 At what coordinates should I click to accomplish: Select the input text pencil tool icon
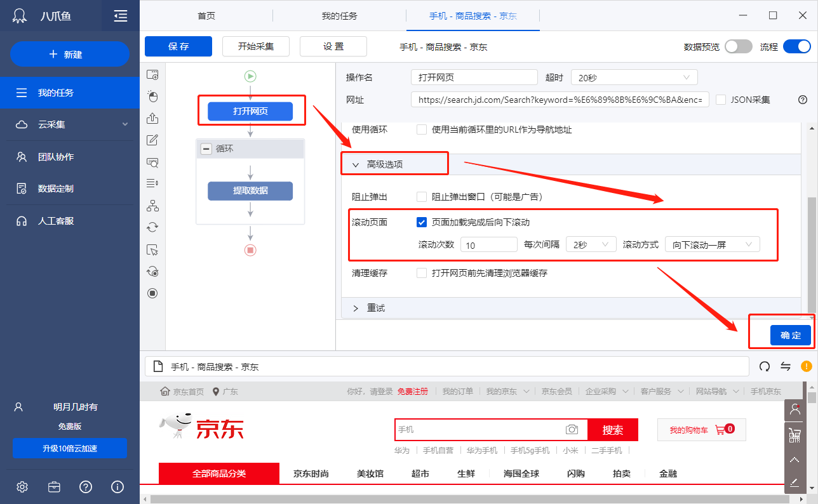tap(152, 140)
